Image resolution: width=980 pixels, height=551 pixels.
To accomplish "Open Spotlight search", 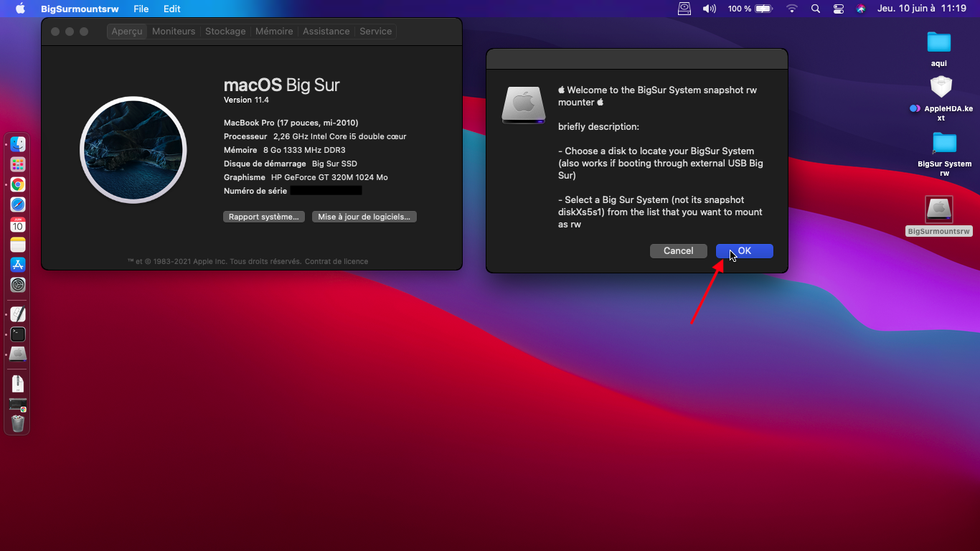I will coord(815,9).
